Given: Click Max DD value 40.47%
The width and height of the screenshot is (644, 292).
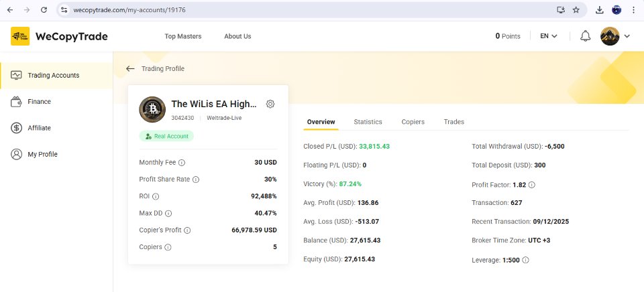Looking at the screenshot, I should (x=266, y=213).
